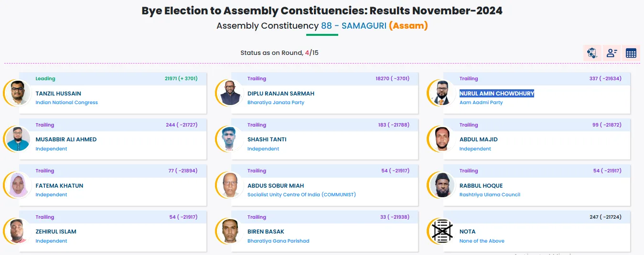Click the candidate list person icon
The width and height of the screenshot is (644, 255).
(612, 53)
